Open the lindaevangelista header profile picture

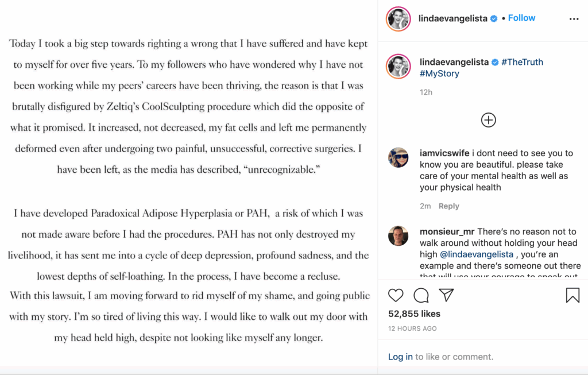[x=399, y=19]
